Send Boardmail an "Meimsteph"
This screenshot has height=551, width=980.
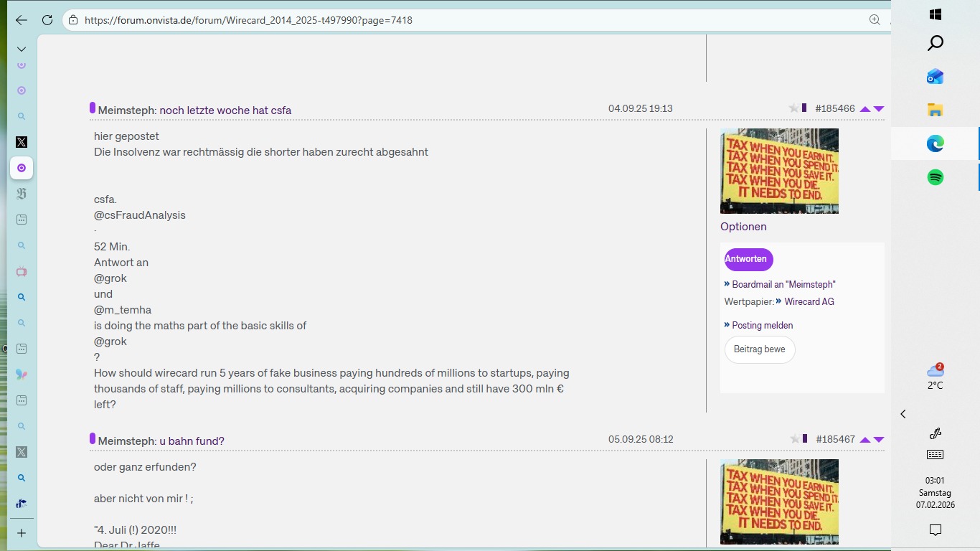[783, 285]
